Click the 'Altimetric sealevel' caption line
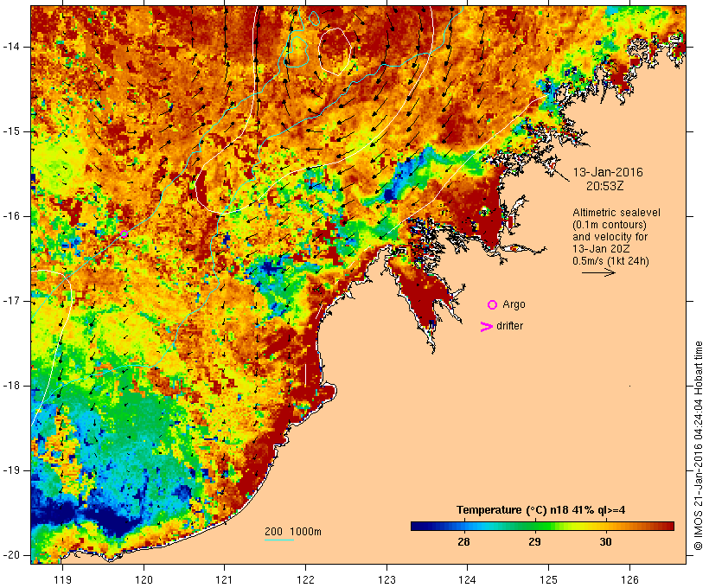The height and width of the screenshot is (588, 709). [616, 213]
